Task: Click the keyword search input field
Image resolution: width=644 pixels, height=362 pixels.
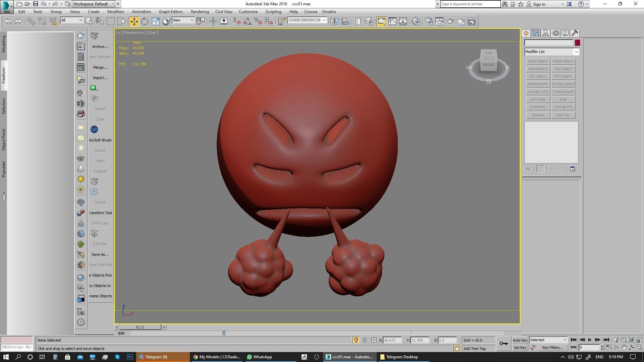Action: (470, 4)
